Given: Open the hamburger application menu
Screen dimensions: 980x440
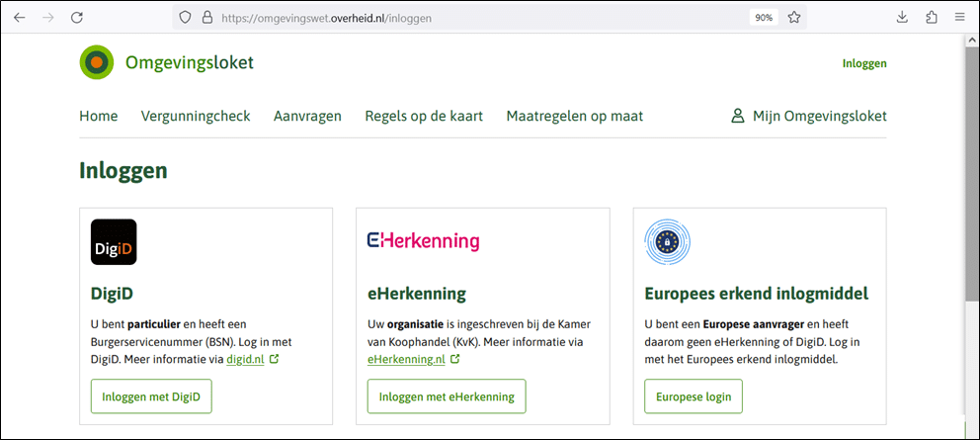Looking at the screenshot, I should pyautogui.click(x=960, y=18).
